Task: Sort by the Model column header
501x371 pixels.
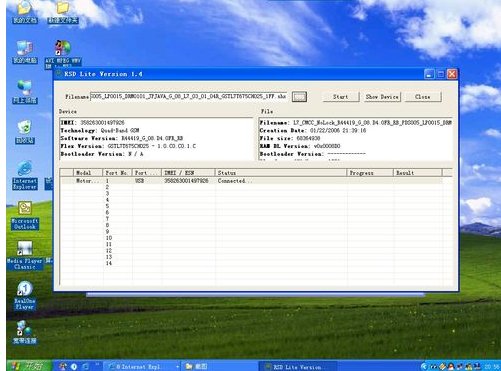Action: point(88,173)
